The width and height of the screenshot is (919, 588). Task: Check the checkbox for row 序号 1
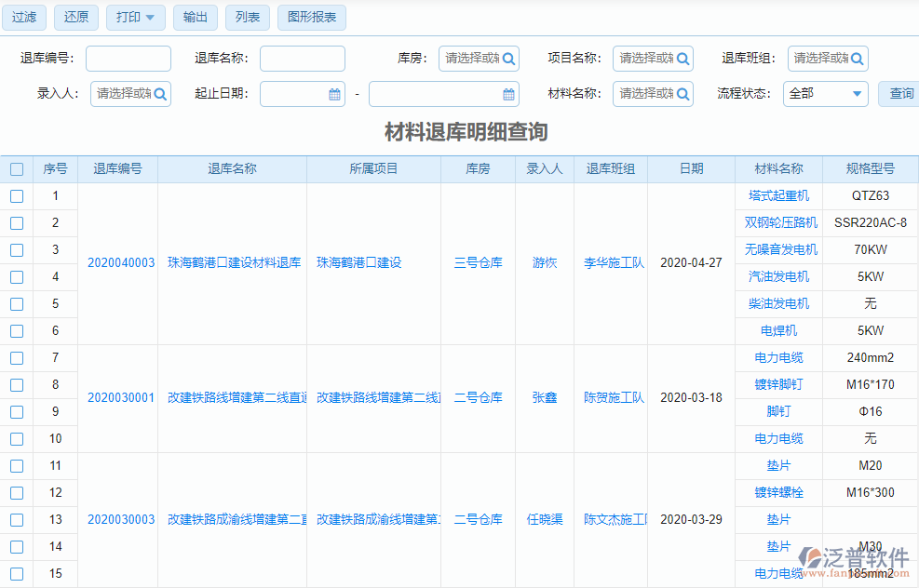(x=16, y=196)
